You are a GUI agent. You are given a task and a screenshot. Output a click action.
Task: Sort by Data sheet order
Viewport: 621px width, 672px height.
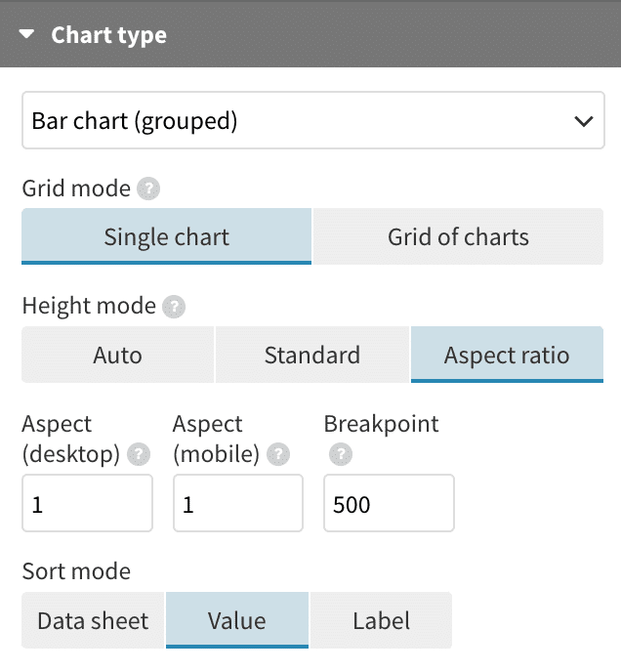(93, 620)
